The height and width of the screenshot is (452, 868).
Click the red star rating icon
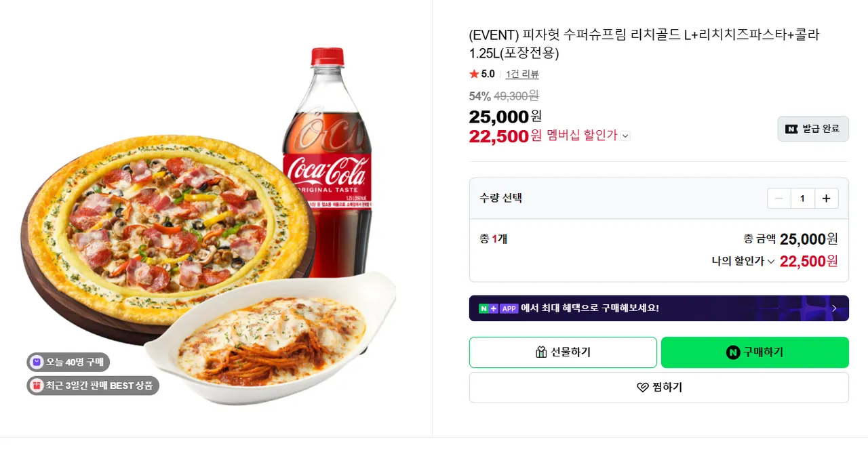474,74
